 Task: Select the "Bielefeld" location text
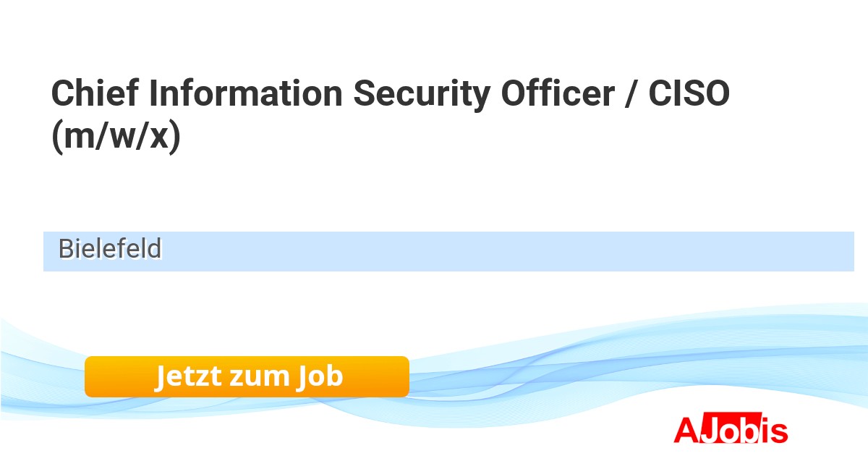coord(110,250)
